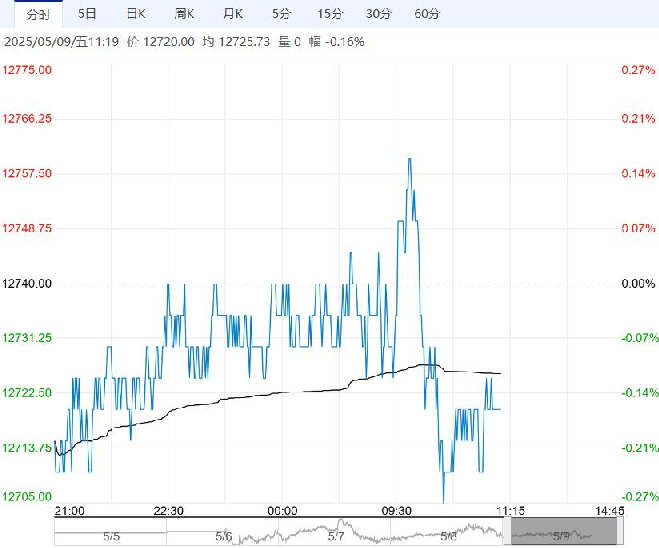The height and width of the screenshot is (548, 659).
Task: Switch to the 5日 chart tab
Action: click(x=87, y=14)
